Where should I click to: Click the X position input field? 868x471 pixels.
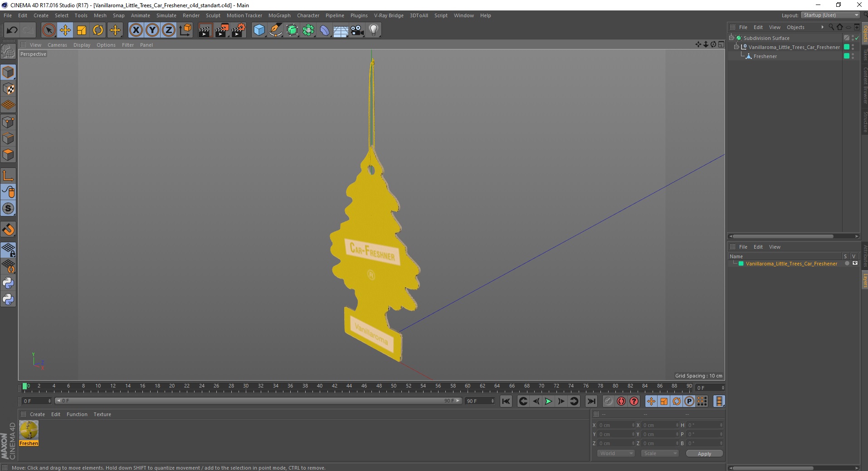click(x=616, y=425)
